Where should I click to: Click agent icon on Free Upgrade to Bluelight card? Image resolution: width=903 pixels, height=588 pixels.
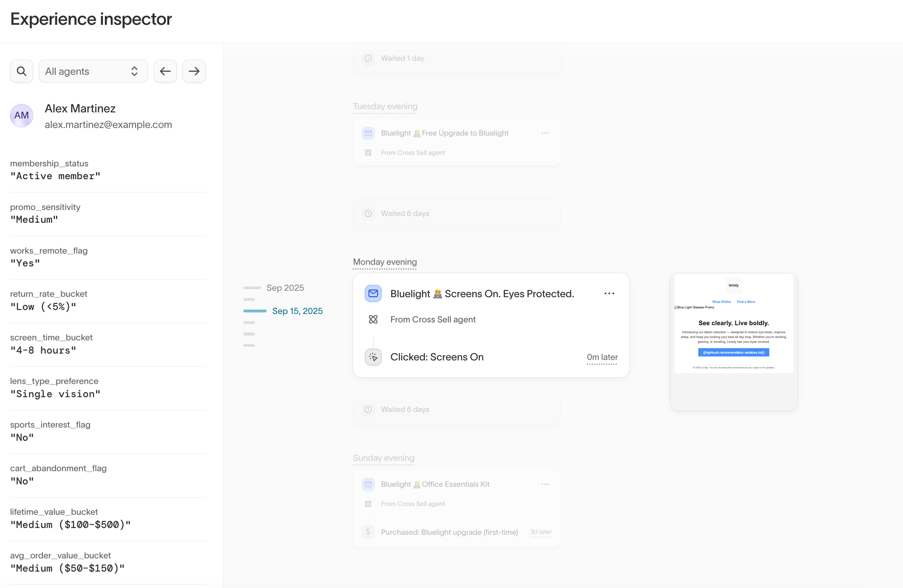[x=368, y=153]
